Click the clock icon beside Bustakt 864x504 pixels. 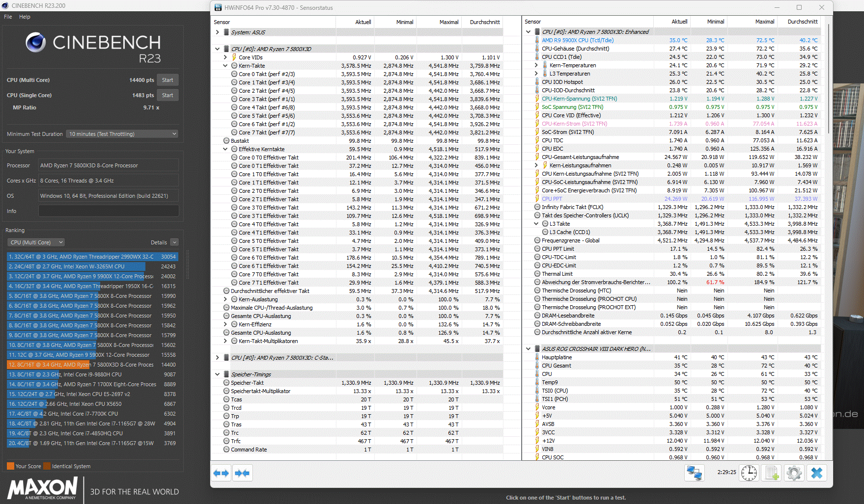pyautogui.click(x=226, y=141)
